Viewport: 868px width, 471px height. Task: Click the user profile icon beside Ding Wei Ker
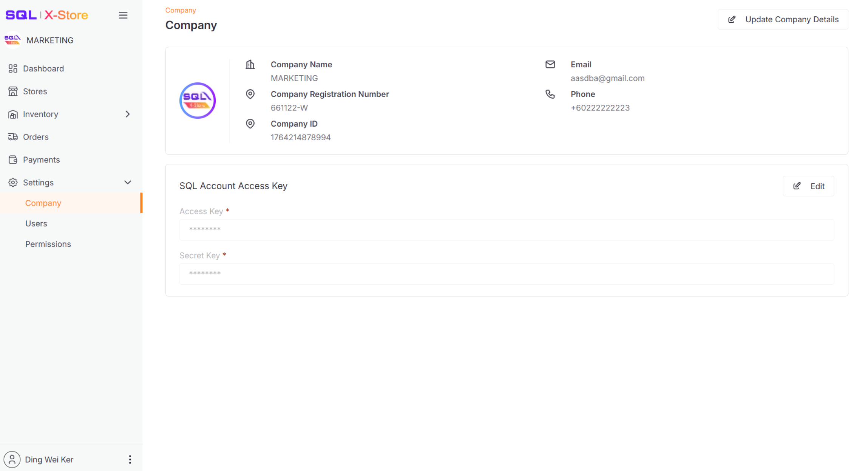pos(12,459)
